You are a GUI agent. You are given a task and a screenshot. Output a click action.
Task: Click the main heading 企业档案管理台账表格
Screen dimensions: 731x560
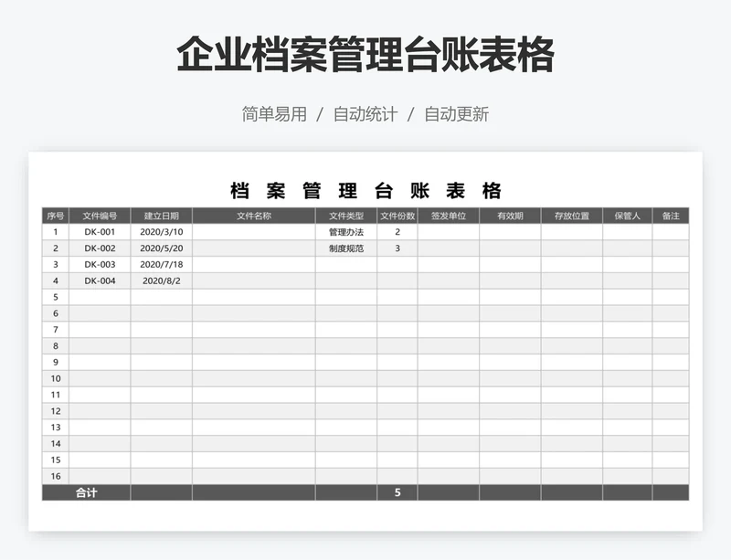pyautogui.click(x=365, y=55)
